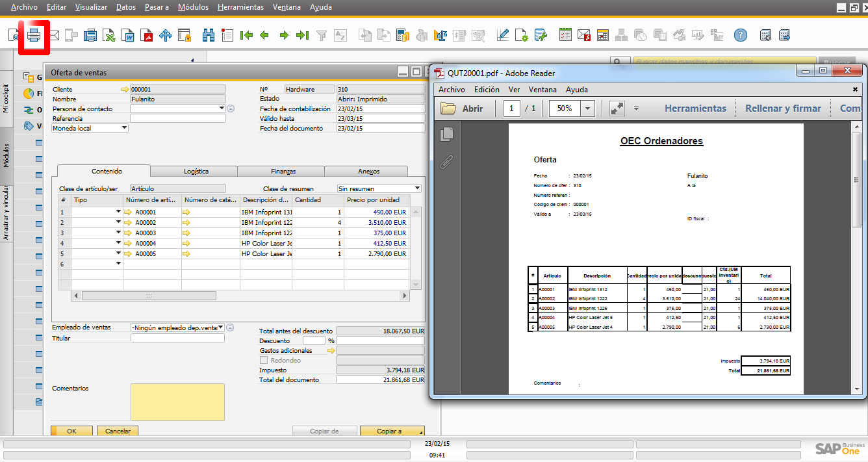Open Clase de resumen dropdown
This screenshot has height=462, width=868.
pos(417,188)
